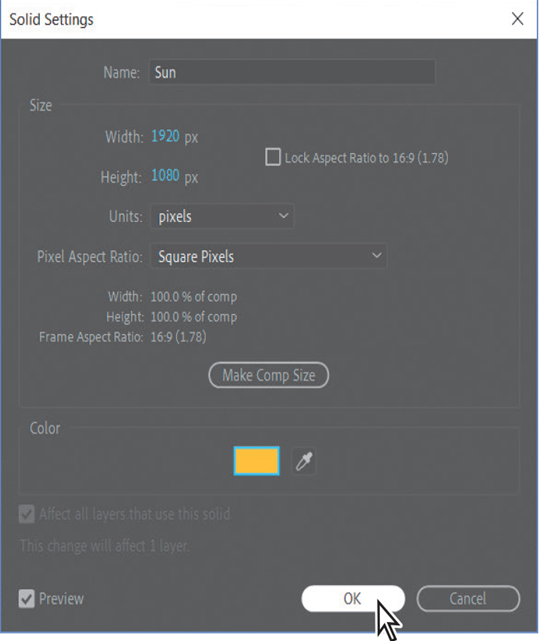Click the Square Pixels dropdown chevron

[x=377, y=256]
